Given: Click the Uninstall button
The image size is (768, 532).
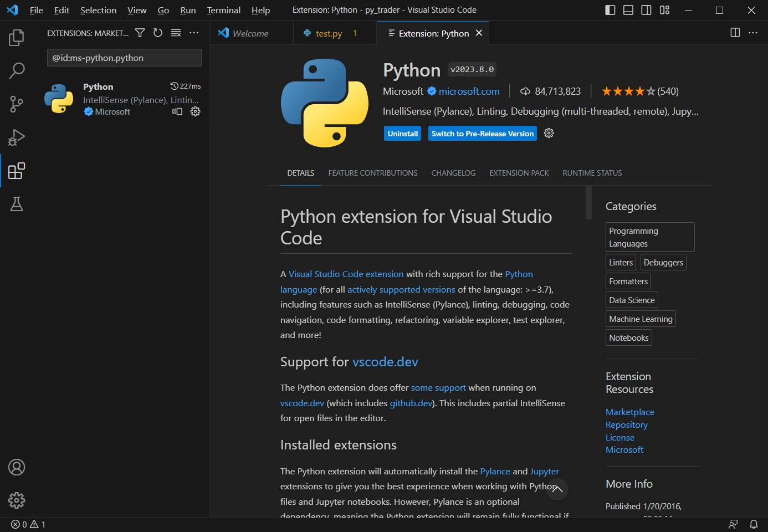Looking at the screenshot, I should tap(403, 134).
